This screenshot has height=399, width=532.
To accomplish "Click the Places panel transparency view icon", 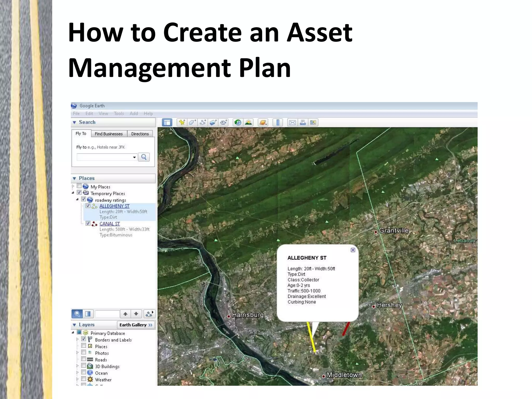I will (88, 314).
